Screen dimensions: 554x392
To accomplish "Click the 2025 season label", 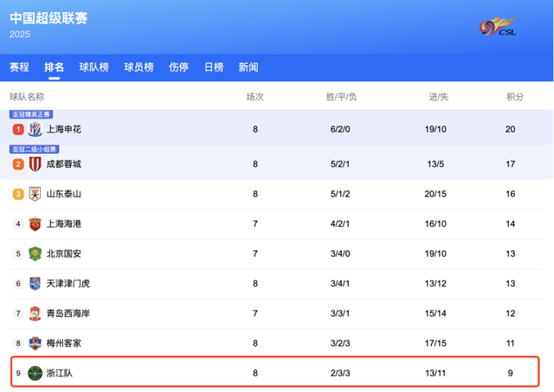I will [20, 35].
